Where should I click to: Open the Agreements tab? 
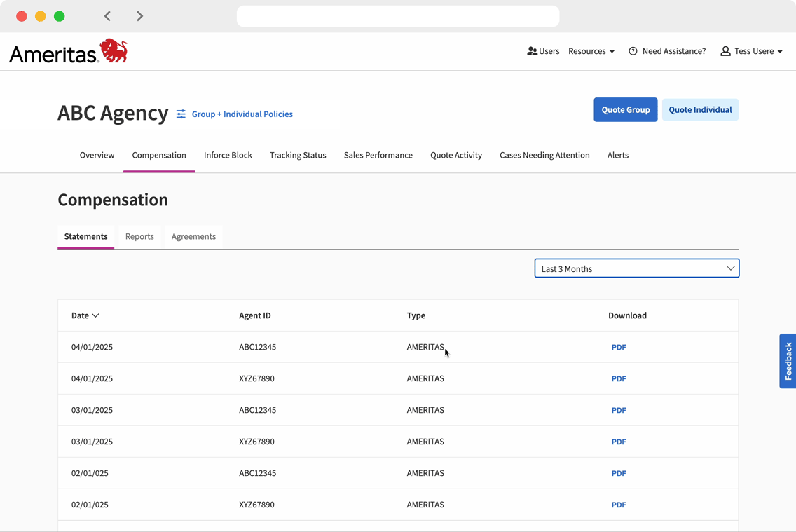[193, 236]
